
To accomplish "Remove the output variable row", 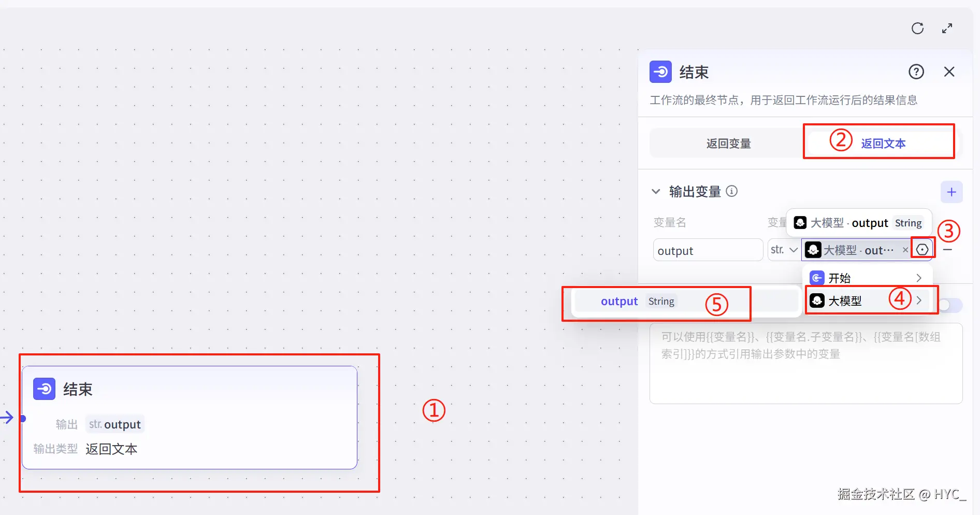I will [x=948, y=250].
